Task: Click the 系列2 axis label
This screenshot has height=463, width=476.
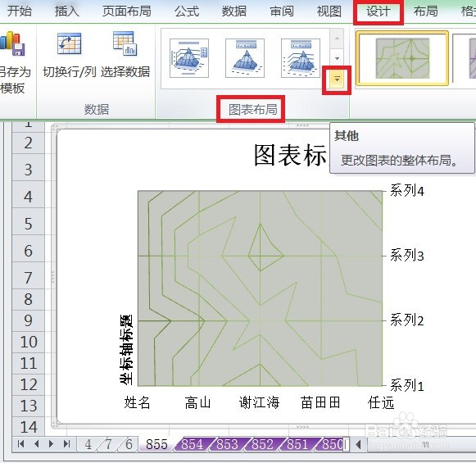Action: tap(407, 320)
